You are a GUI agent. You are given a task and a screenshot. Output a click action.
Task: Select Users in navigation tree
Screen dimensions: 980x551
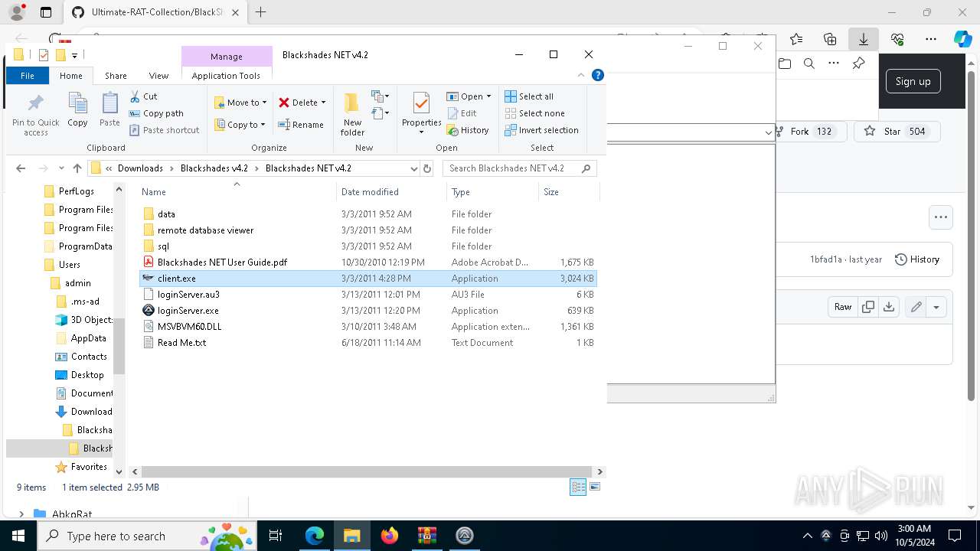(x=70, y=265)
